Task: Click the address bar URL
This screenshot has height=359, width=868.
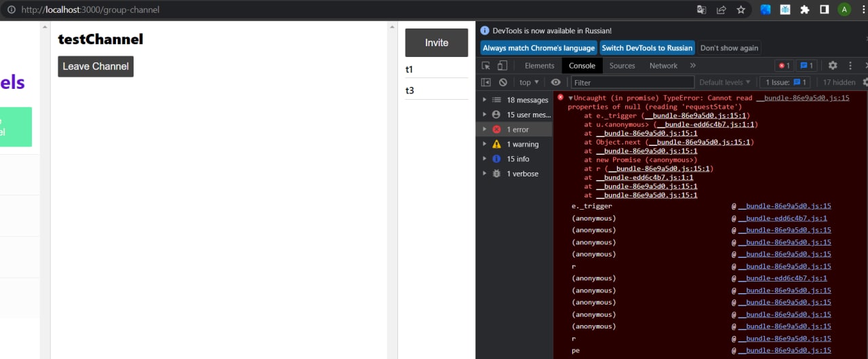Action: pos(90,10)
